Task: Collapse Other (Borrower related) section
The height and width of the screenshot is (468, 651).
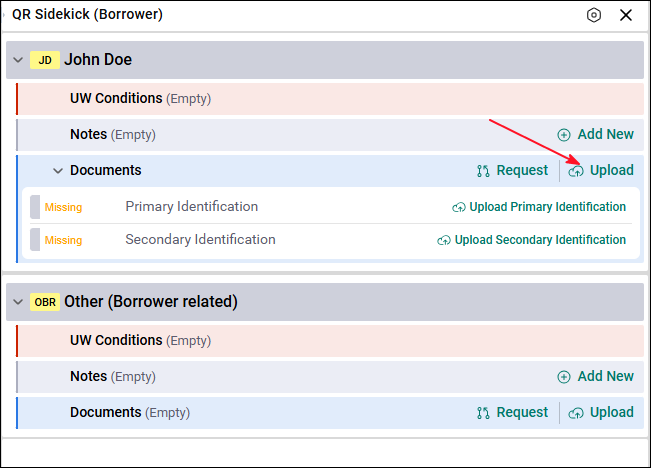Action: 18,302
